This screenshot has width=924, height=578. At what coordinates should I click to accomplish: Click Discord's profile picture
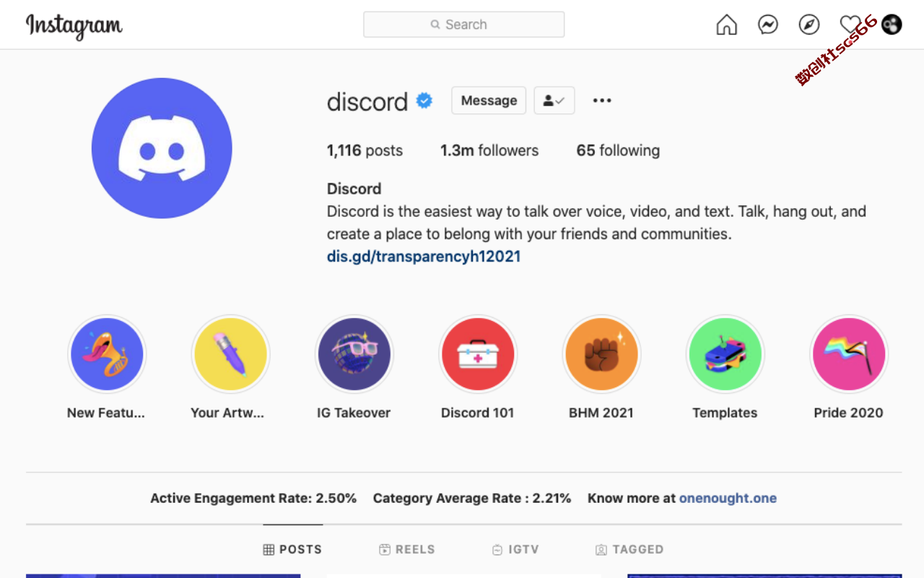pyautogui.click(x=162, y=148)
